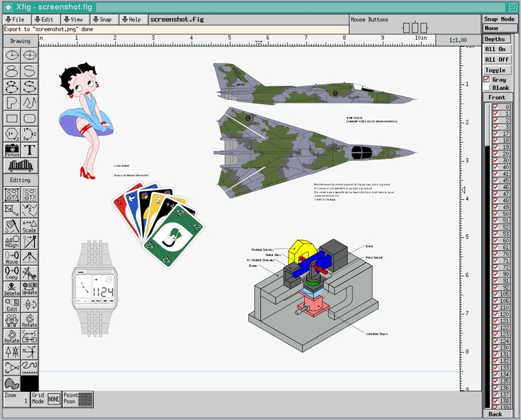Select the Edit object tool
The width and height of the screenshot is (521, 420).
tap(12, 305)
